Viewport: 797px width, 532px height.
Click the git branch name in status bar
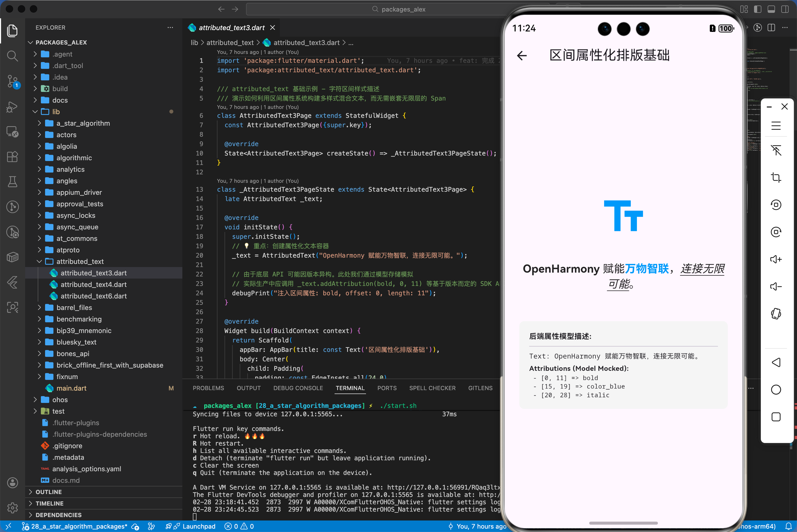(x=79, y=526)
